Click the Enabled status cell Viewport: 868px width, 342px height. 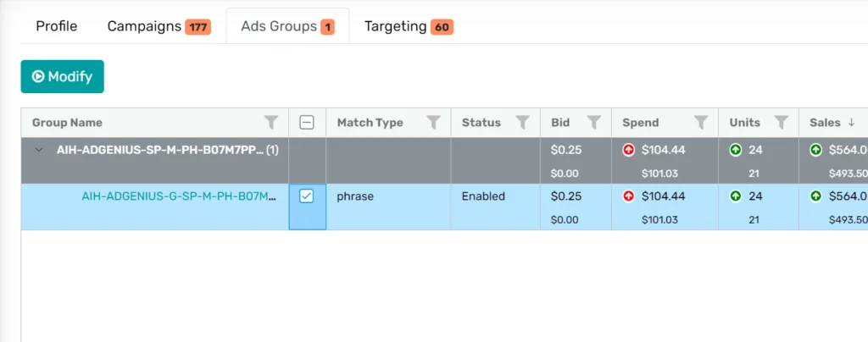(x=483, y=196)
